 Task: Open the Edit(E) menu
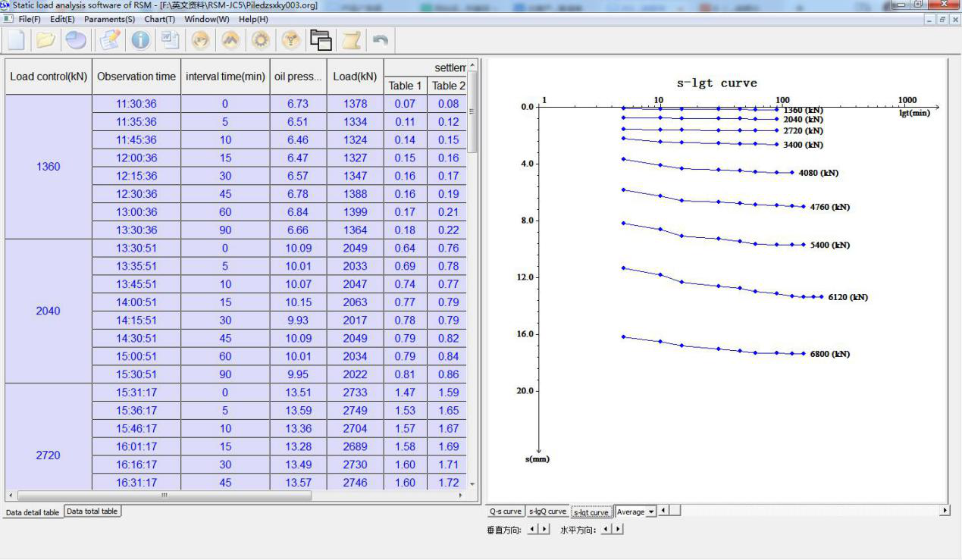tap(62, 19)
